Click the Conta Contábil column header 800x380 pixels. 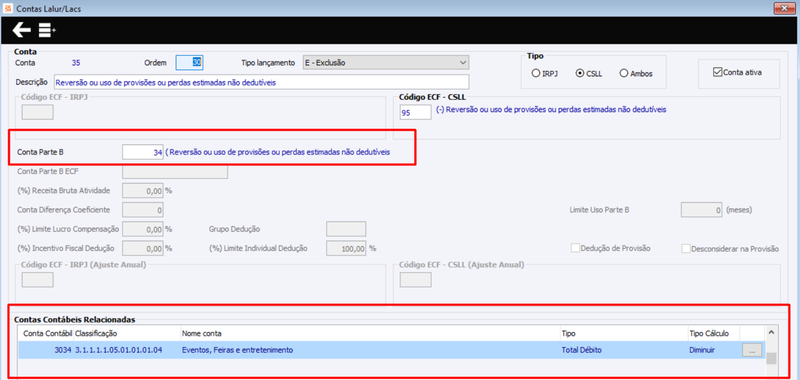46,333
